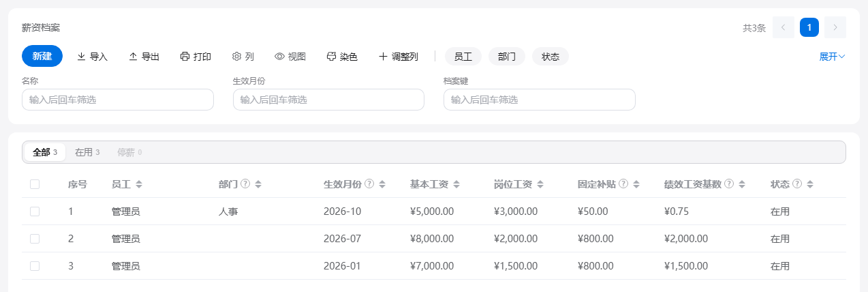
Task: Click the ¥0.75 performance base cell
Action: pyautogui.click(x=677, y=211)
